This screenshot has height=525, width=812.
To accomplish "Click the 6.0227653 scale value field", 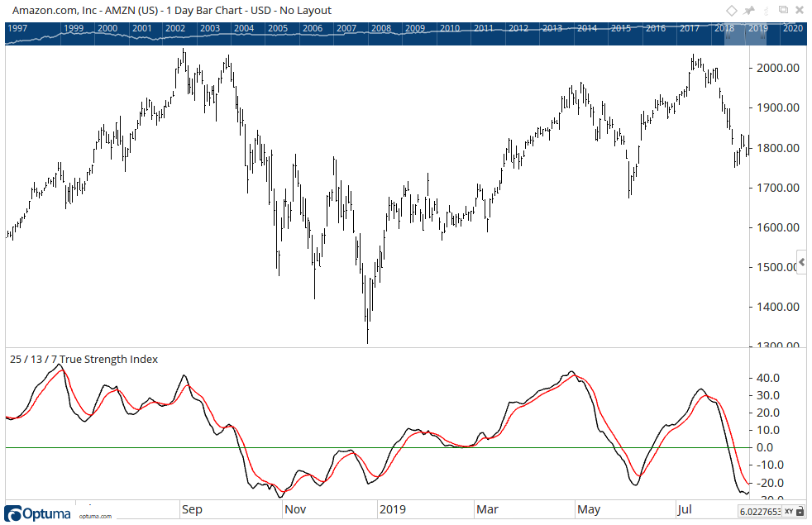I will point(760,512).
